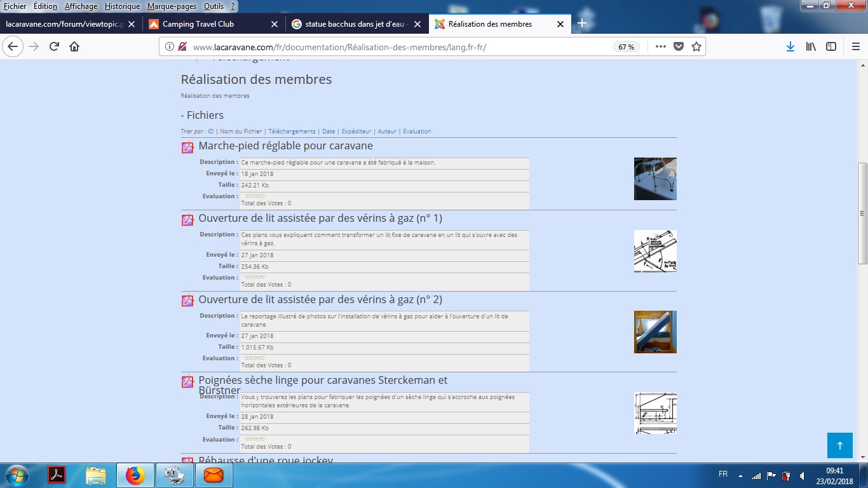868x488 pixels.
Task: Click the marche-pied thumbnail image
Action: (655, 179)
